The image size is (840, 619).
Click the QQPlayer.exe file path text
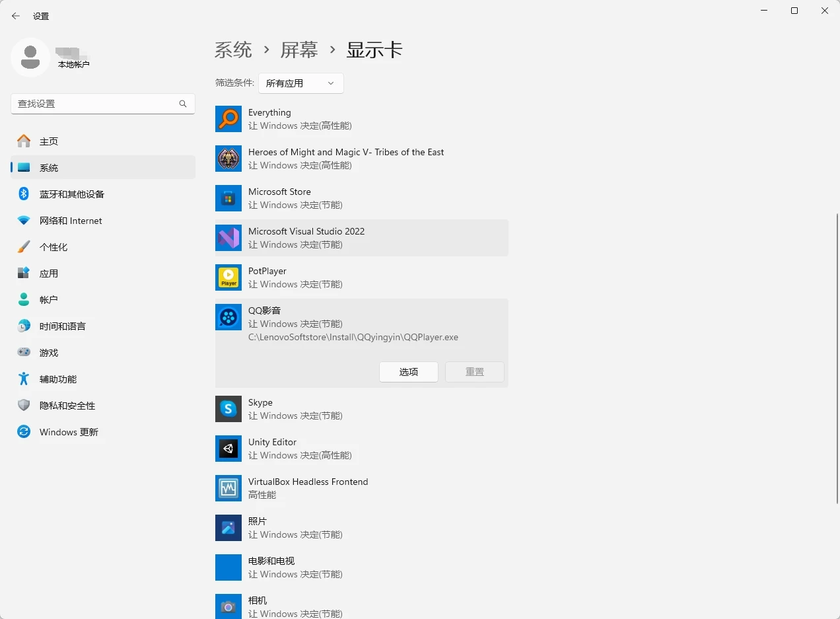(353, 337)
